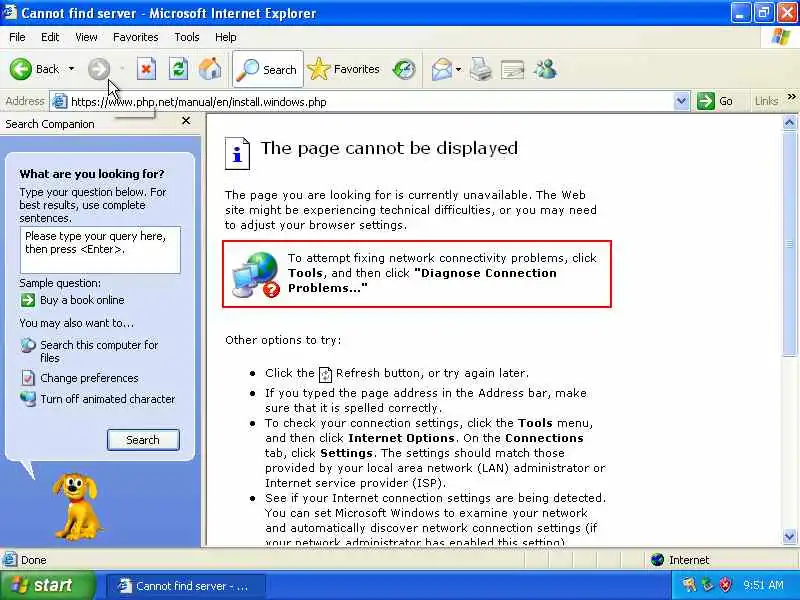This screenshot has height=600, width=800.
Task: Click the toolbar Refresh icon
Action: click(179, 69)
